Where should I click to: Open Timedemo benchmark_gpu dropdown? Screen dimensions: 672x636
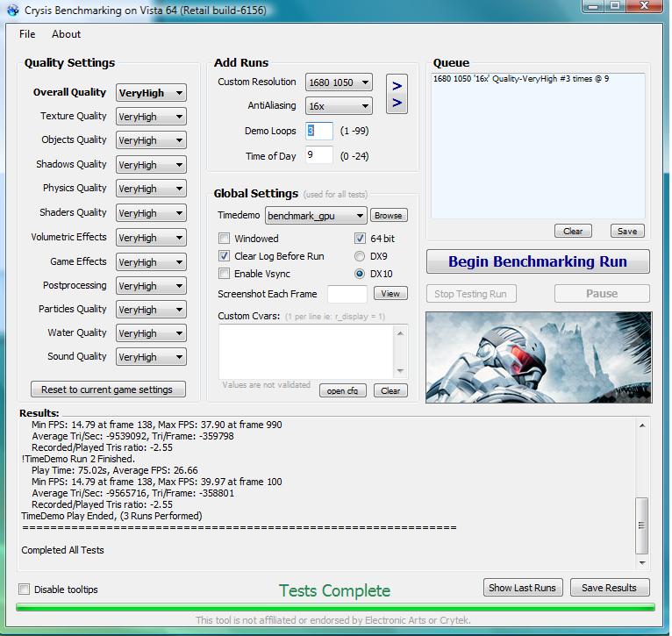click(316, 216)
